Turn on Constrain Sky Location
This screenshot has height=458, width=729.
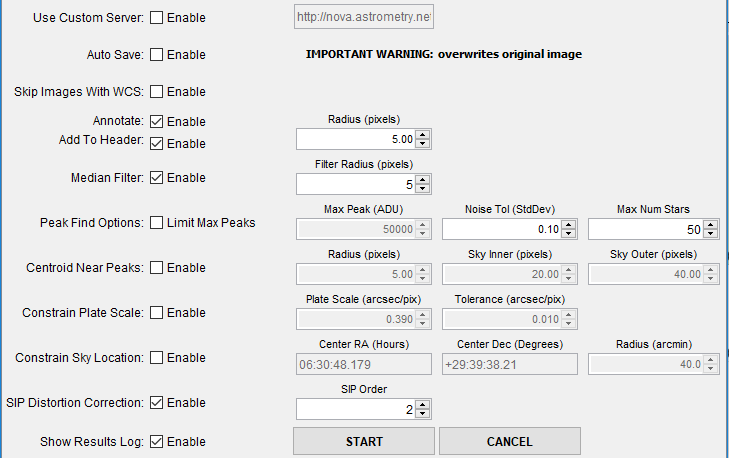click(x=156, y=358)
